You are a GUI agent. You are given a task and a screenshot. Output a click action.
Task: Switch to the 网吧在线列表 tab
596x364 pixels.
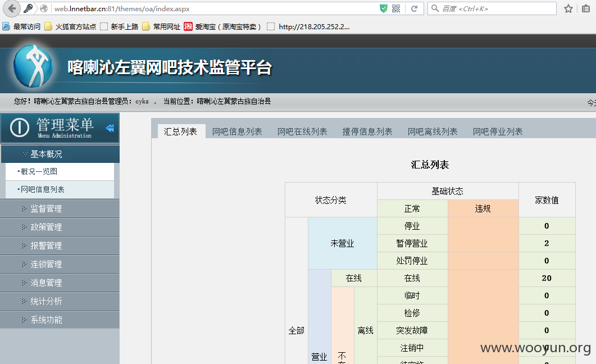(302, 131)
